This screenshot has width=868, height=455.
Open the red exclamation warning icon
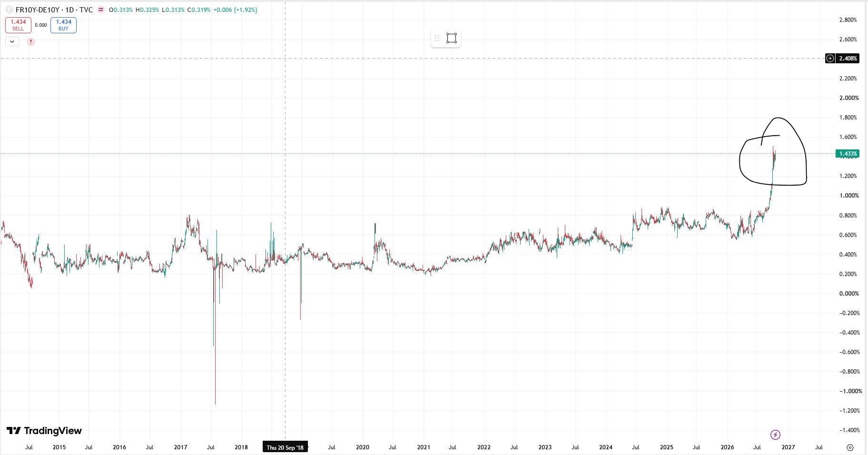point(31,42)
